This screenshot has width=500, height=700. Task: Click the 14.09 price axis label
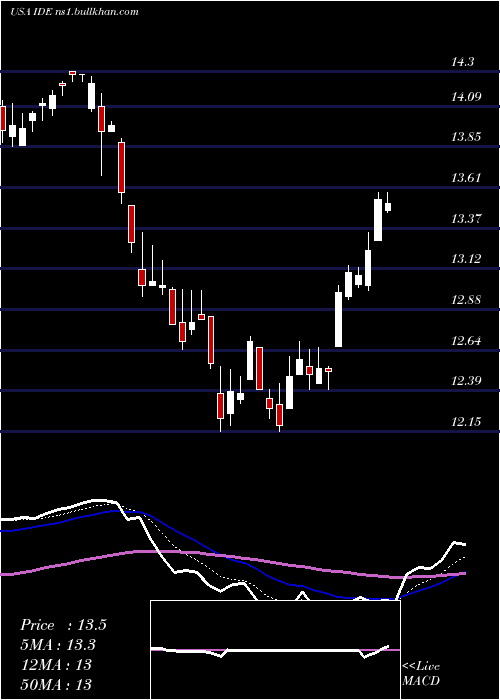[466, 96]
